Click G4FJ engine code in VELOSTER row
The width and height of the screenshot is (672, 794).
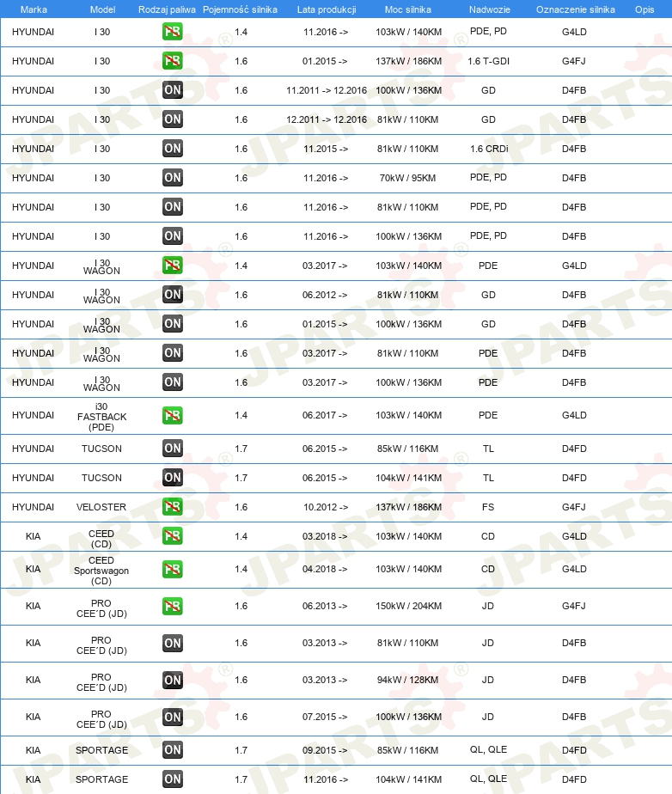(574, 507)
